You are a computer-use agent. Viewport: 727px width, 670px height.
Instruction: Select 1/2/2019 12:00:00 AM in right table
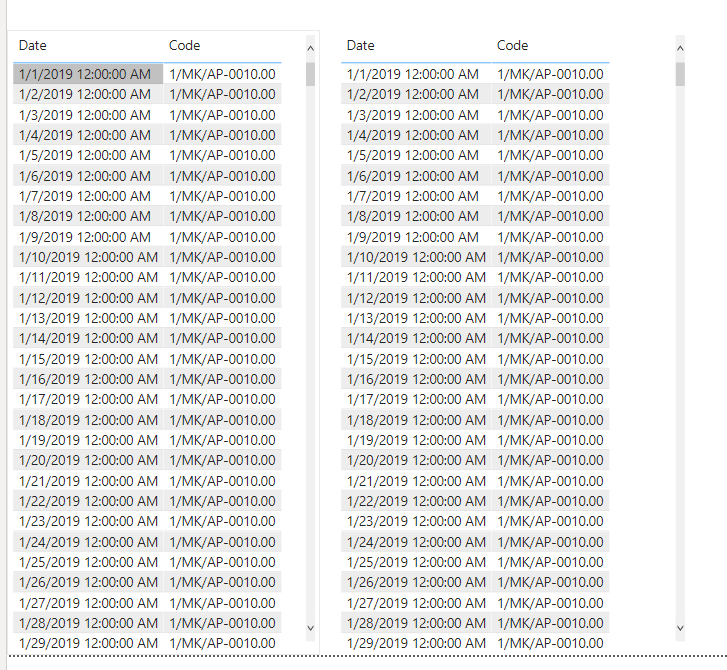(416, 94)
